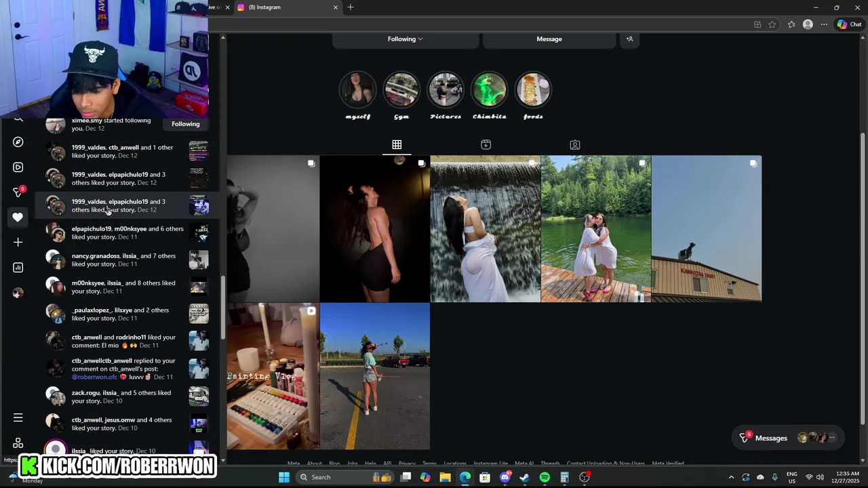Open the barn roof post thumbnail

coord(707,229)
